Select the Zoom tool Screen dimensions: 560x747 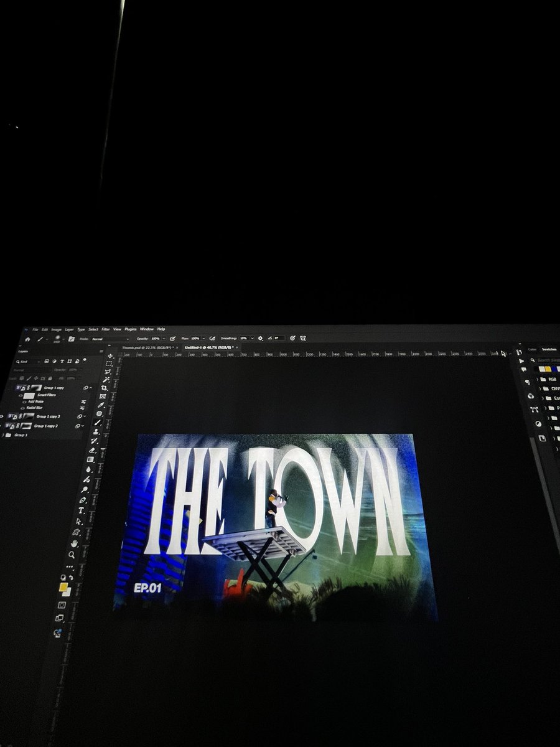(72, 555)
